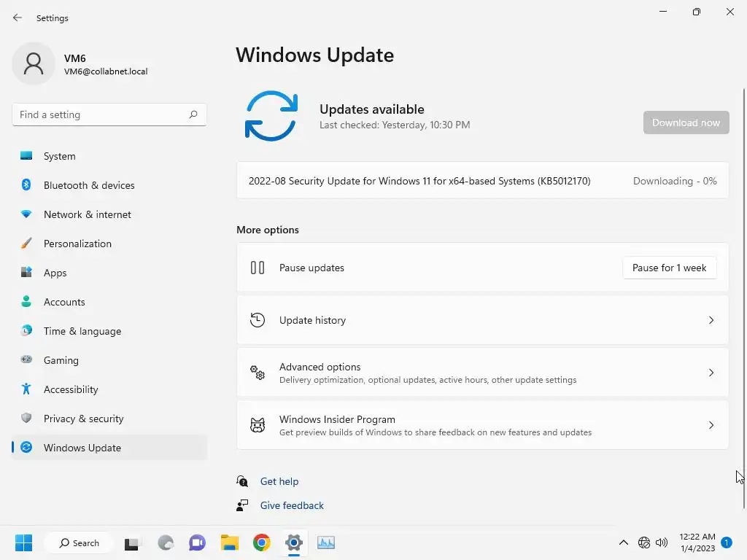Click the Time & language globe icon
The width and height of the screenshot is (747, 560).
click(26, 330)
